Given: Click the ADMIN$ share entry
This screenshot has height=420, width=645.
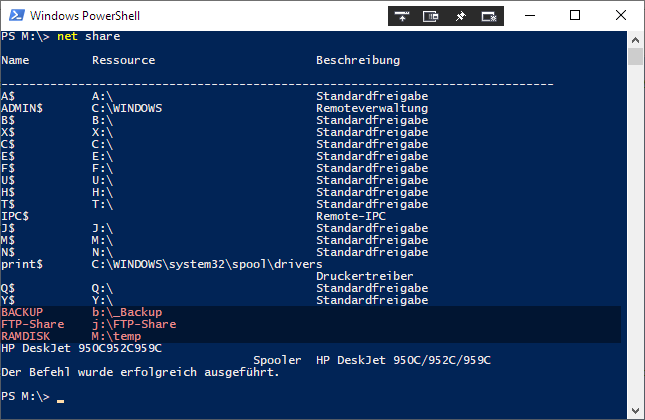Looking at the screenshot, I should point(22,108).
